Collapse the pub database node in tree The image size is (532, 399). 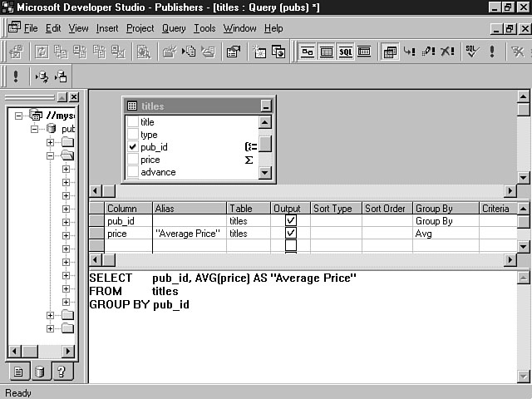click(35, 129)
